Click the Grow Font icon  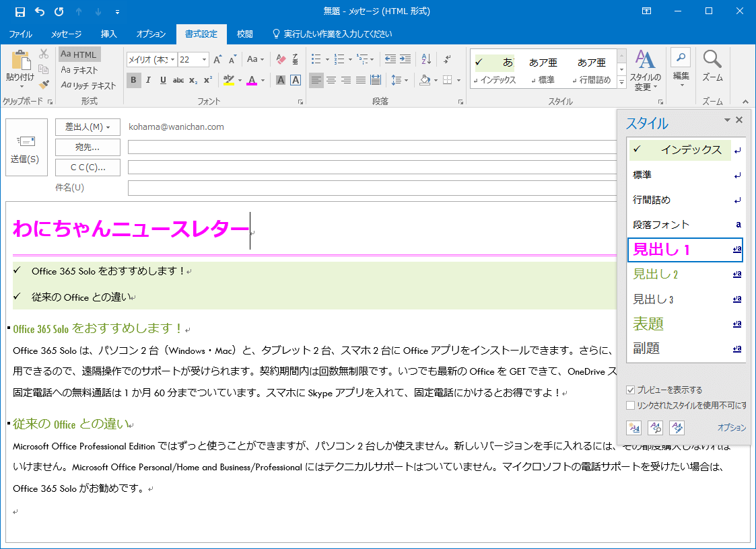coord(217,59)
